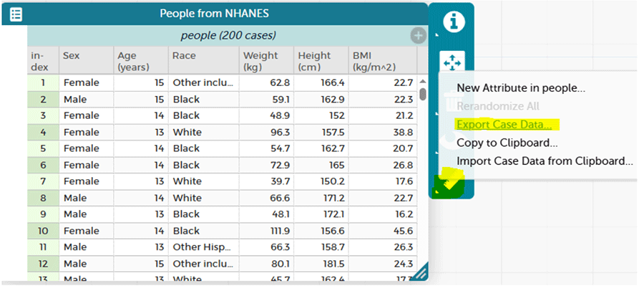Select case index 9
The image size is (644, 291).
pos(43,214)
